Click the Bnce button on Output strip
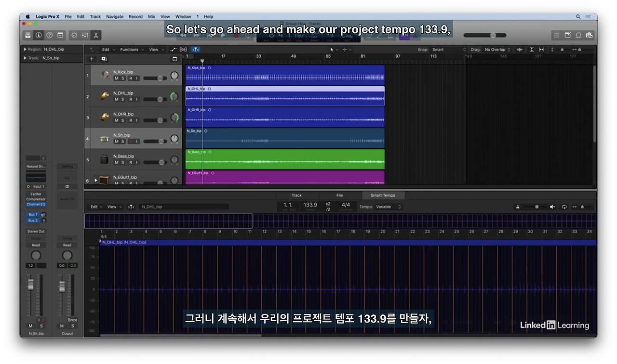Image resolution: width=617 pixels, height=364 pixels. 72,320
